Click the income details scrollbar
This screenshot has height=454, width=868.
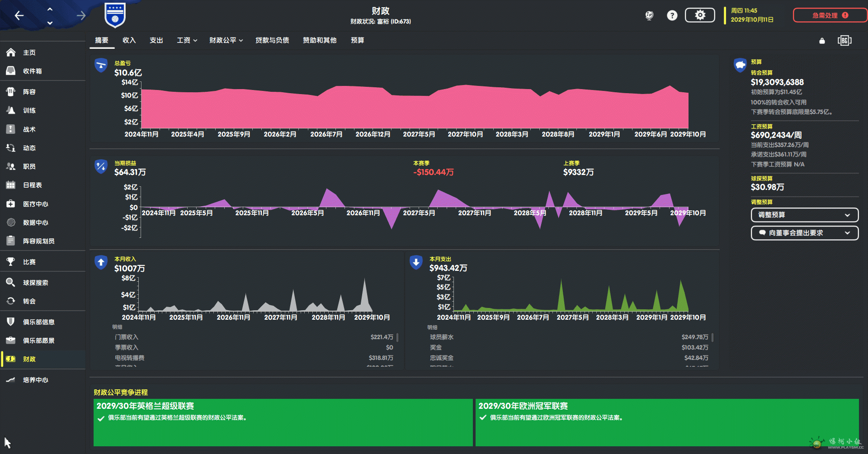pyautogui.click(x=397, y=337)
